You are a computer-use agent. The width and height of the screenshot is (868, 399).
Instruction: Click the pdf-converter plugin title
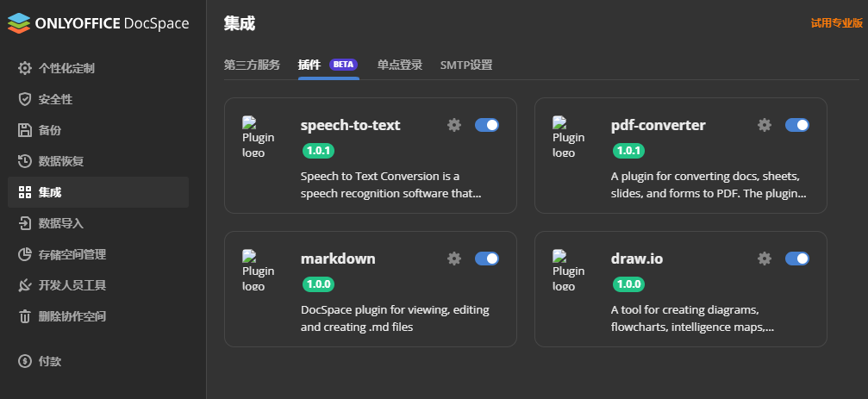[x=659, y=125]
